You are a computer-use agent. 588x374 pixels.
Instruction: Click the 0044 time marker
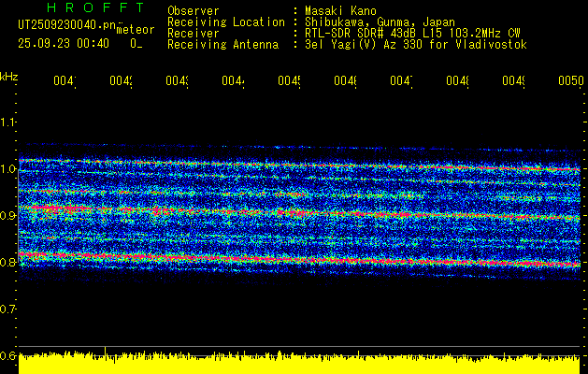click(234, 80)
